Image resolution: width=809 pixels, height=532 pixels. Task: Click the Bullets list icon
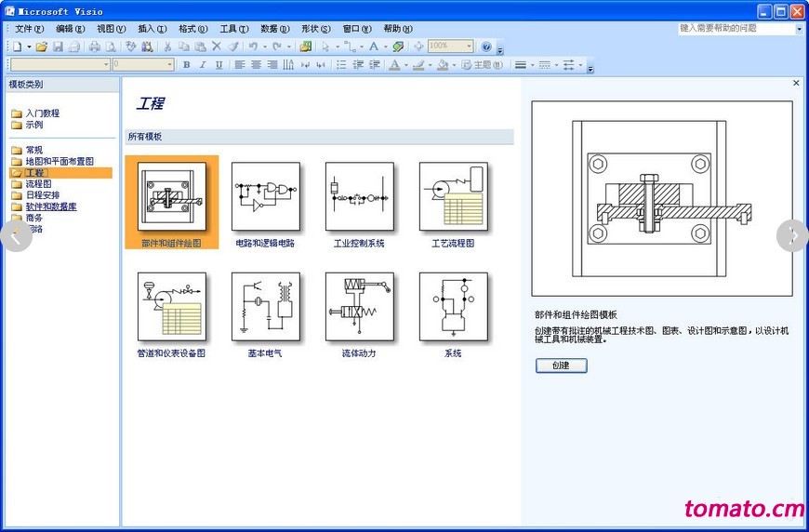[341, 64]
